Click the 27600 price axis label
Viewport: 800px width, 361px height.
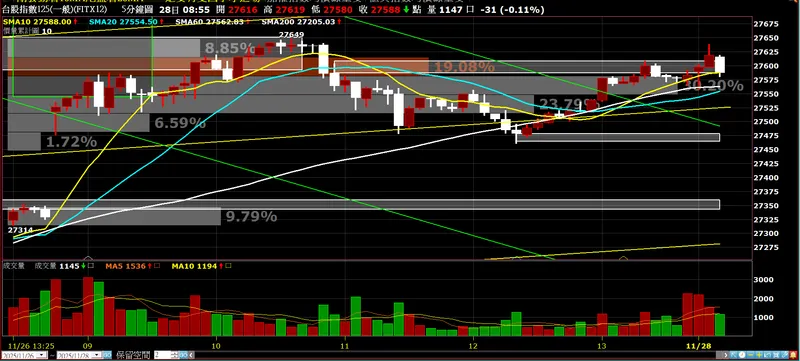765,66
